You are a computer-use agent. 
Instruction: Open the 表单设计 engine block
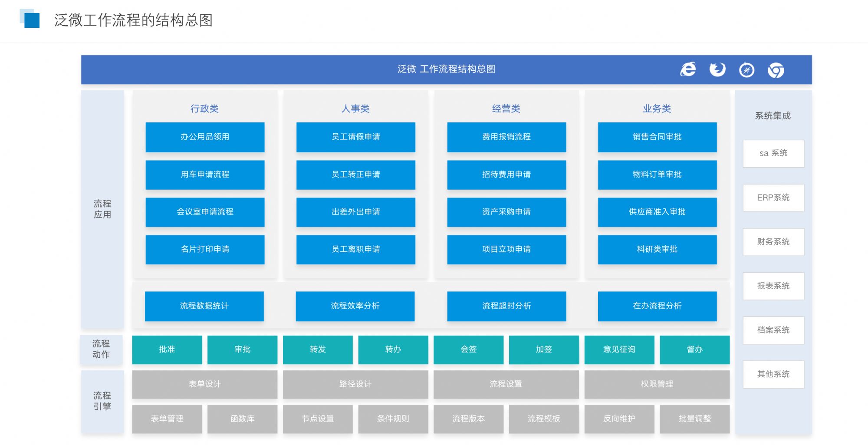(x=205, y=384)
